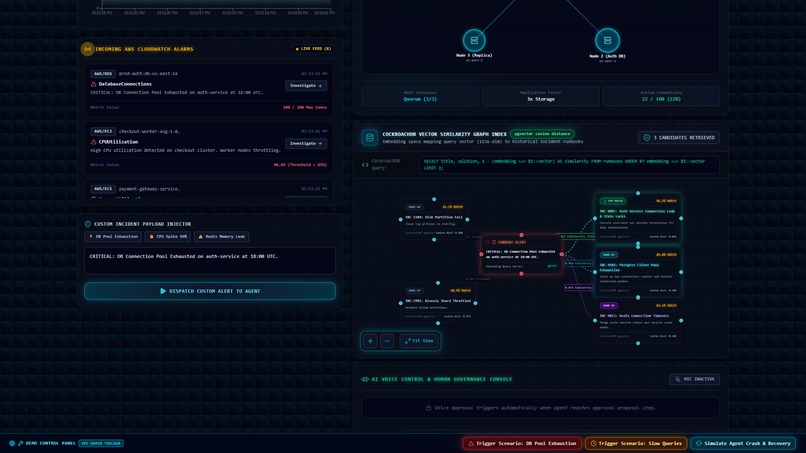Click the wrench icon in Demo Control Panel
Screen dimensions: 806x453
(21, 443)
